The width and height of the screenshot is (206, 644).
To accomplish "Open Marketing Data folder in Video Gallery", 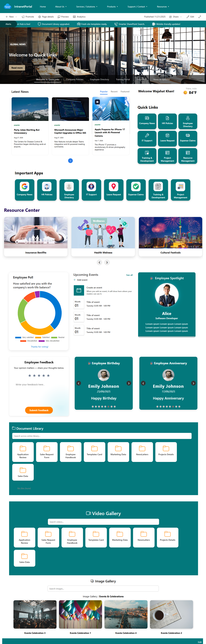I will click(120, 537).
